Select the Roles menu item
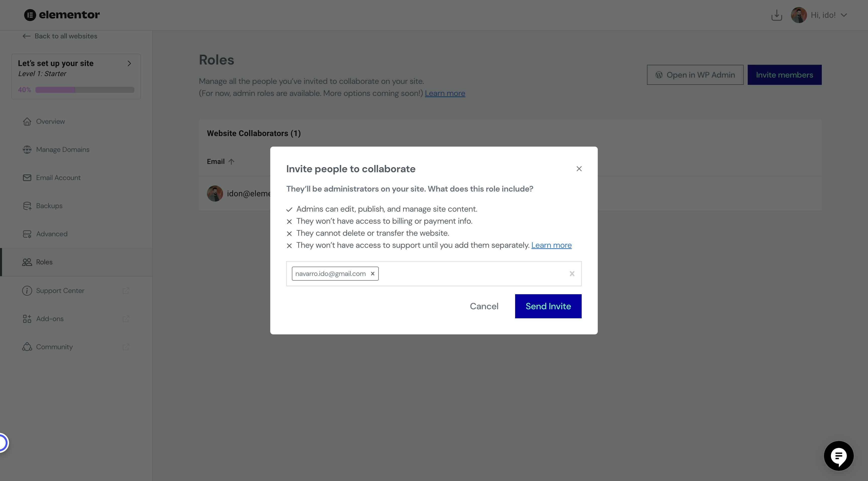The image size is (868, 481). [x=76, y=262]
